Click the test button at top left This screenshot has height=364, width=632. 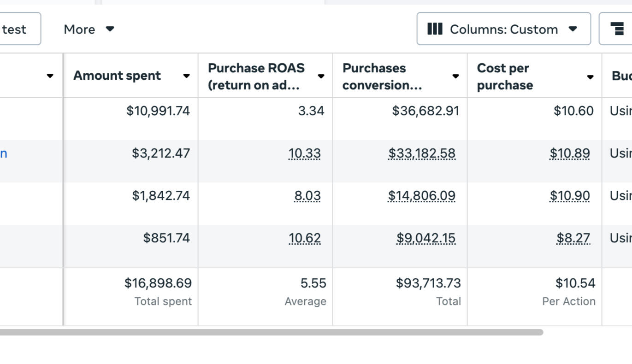click(x=15, y=29)
